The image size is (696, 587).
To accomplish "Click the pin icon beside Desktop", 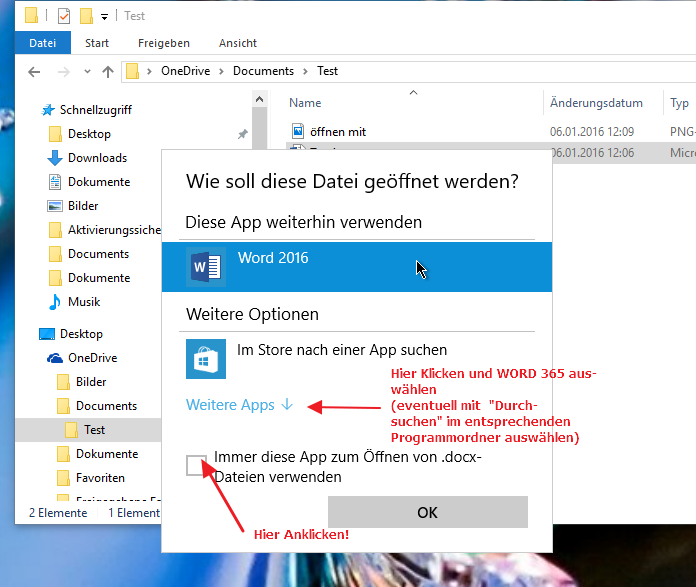I will coord(242,134).
